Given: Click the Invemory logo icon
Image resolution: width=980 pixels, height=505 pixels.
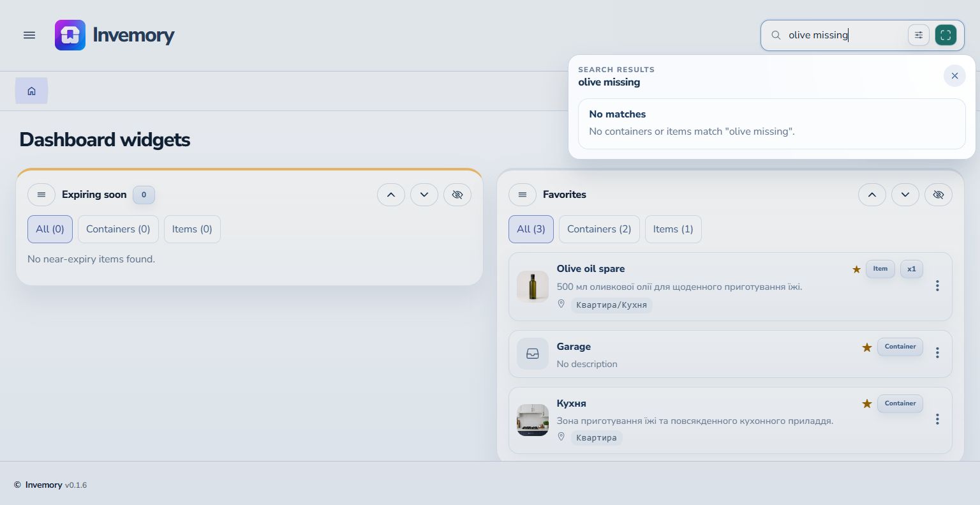Looking at the screenshot, I should pyautogui.click(x=70, y=35).
